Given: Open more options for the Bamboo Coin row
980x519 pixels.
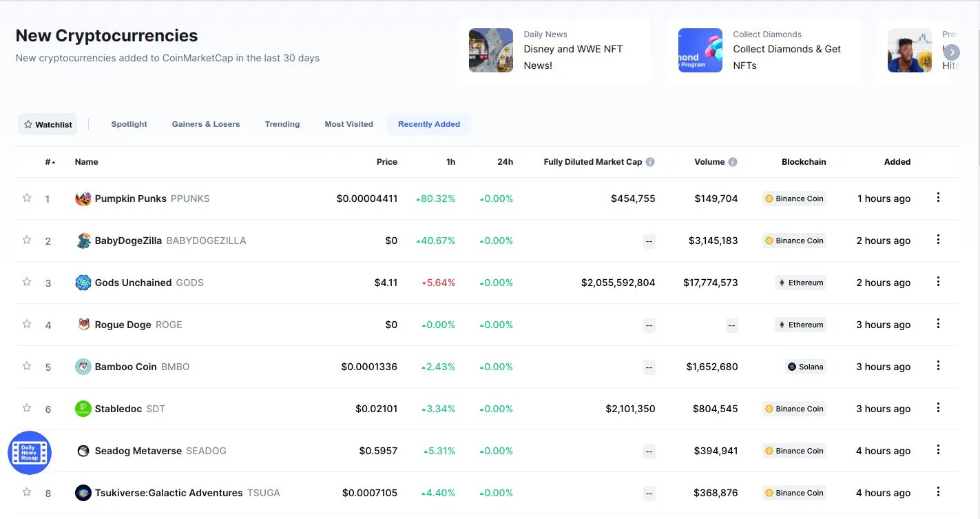Looking at the screenshot, I should 938,366.
